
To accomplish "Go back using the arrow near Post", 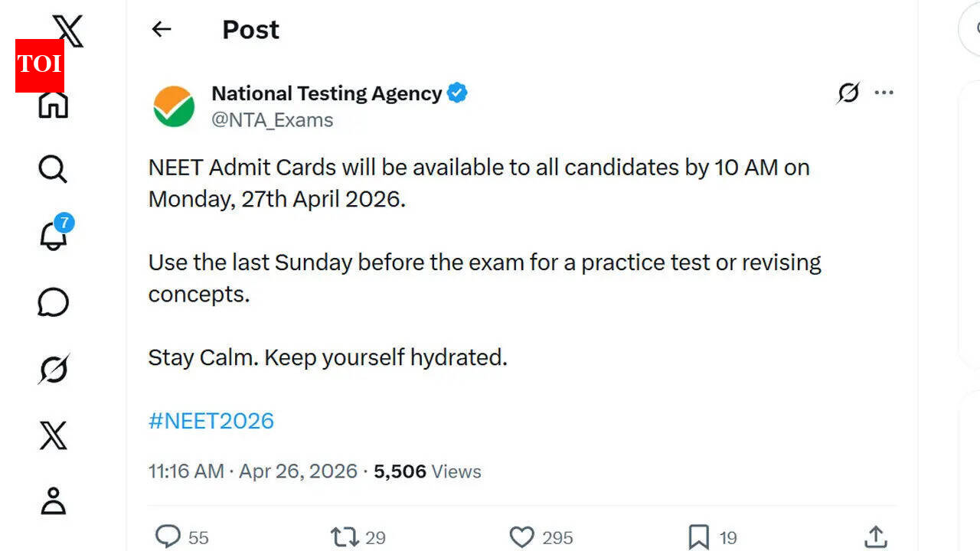I will pos(161,29).
